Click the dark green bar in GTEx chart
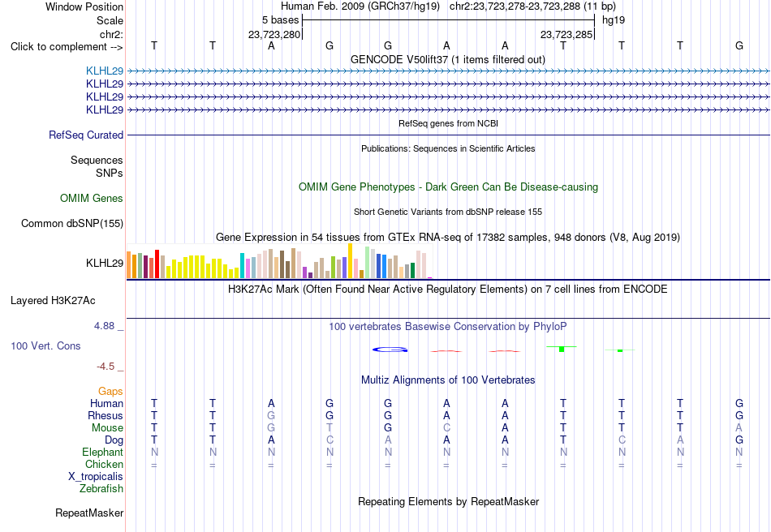This screenshot has width=771, height=532. pos(412,271)
